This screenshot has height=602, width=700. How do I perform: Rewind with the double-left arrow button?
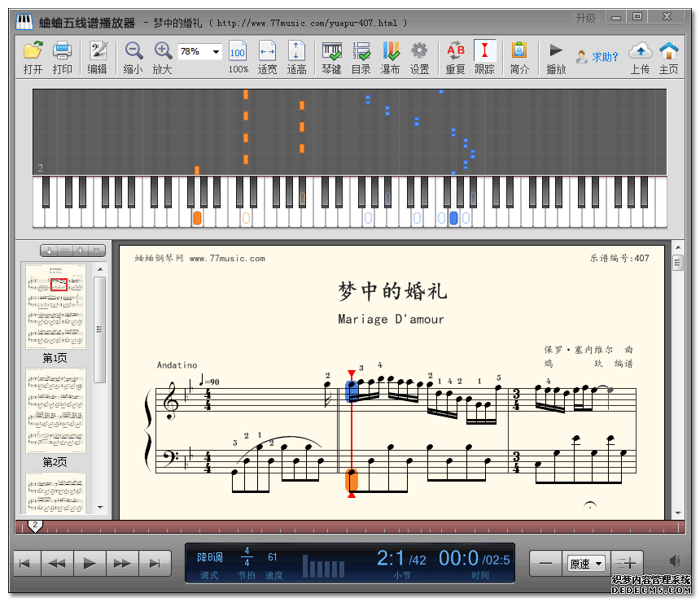coord(57,563)
